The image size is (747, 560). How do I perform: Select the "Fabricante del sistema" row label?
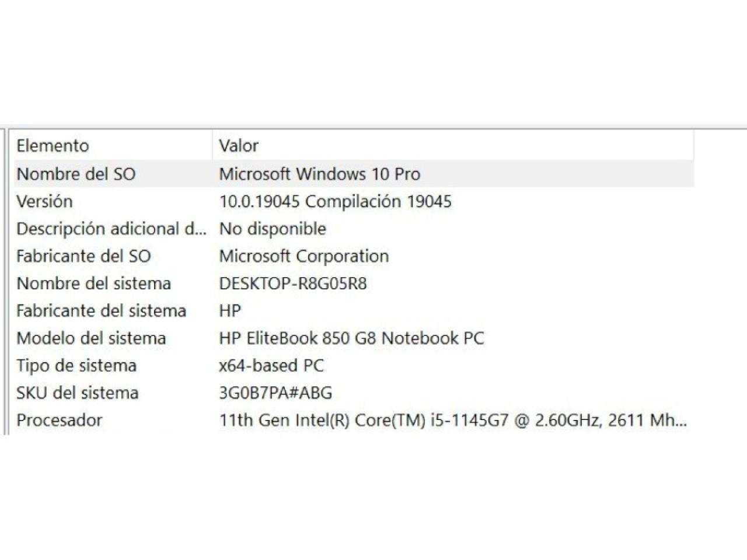(101, 311)
